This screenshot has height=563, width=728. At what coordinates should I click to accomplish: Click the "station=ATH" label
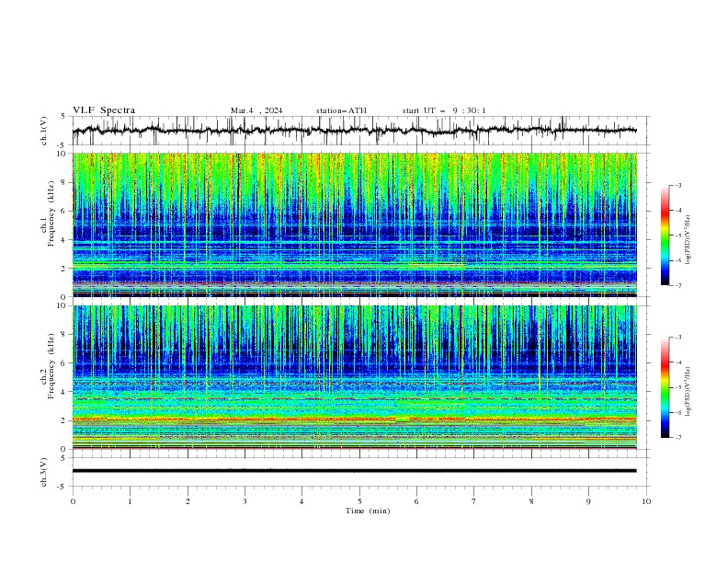[x=341, y=110]
